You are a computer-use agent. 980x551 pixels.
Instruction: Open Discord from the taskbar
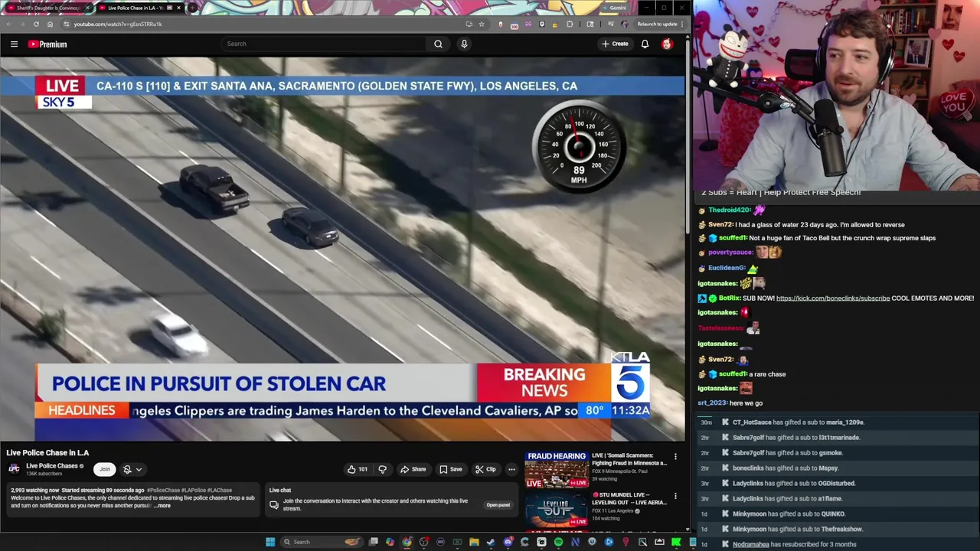click(x=508, y=542)
